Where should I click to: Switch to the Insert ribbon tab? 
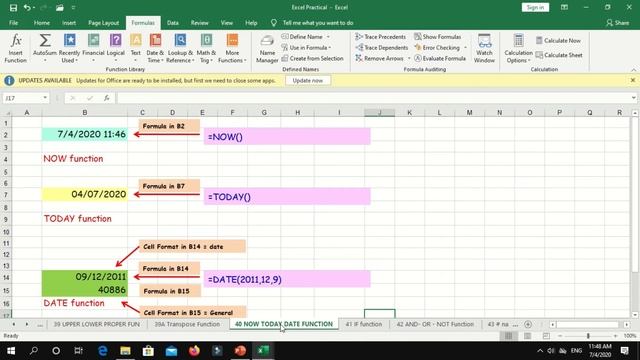pyautogui.click(x=69, y=23)
